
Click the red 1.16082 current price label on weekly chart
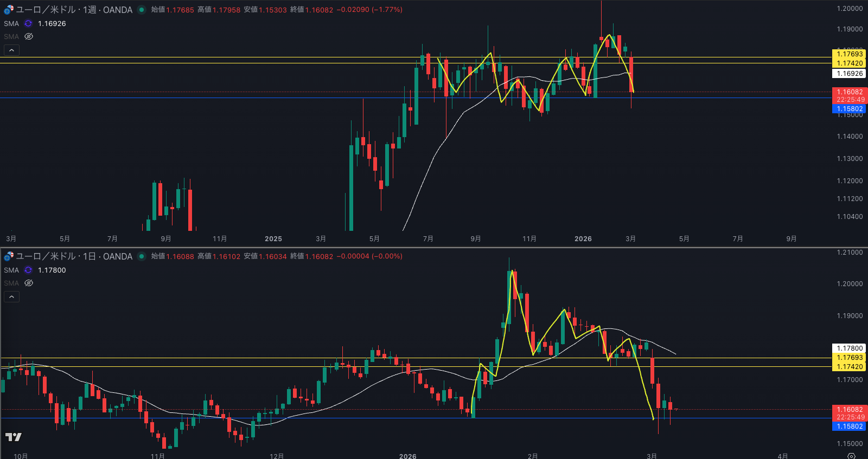pyautogui.click(x=849, y=92)
